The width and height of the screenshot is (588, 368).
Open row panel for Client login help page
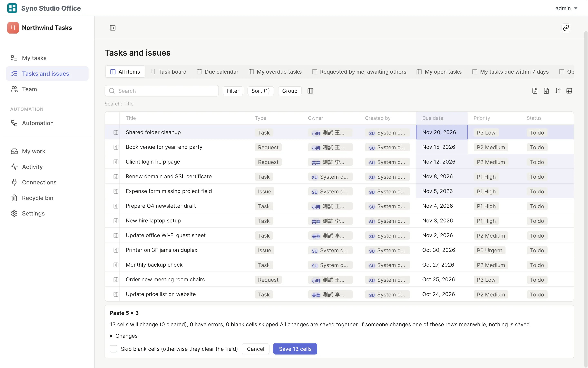pyautogui.click(x=116, y=162)
